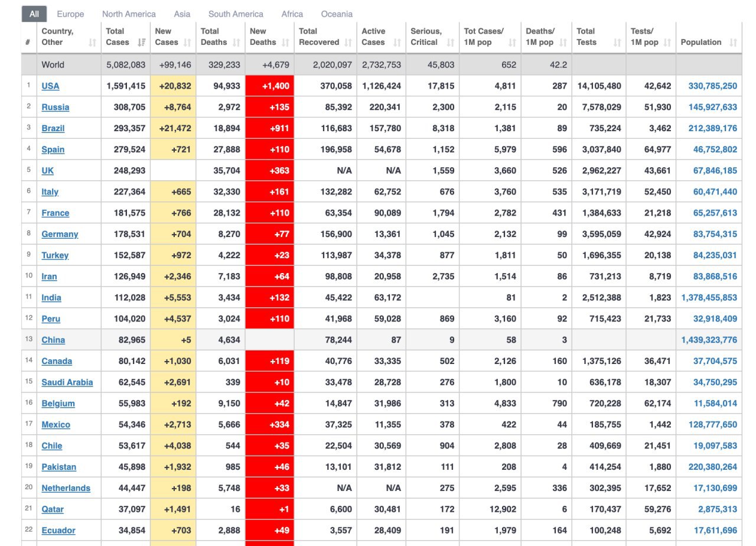Sort by New Deaths arrow icon
The height and width of the screenshot is (546, 756).
pyautogui.click(x=285, y=43)
